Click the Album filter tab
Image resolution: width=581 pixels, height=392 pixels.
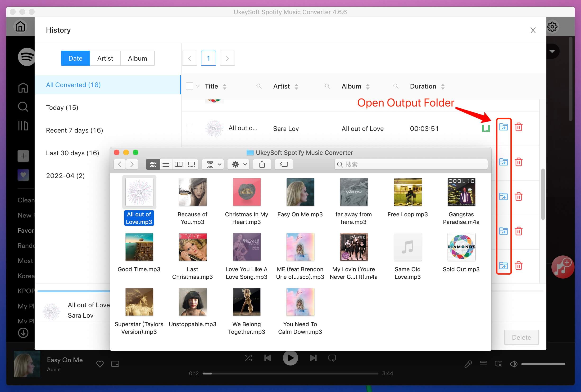coord(137,58)
